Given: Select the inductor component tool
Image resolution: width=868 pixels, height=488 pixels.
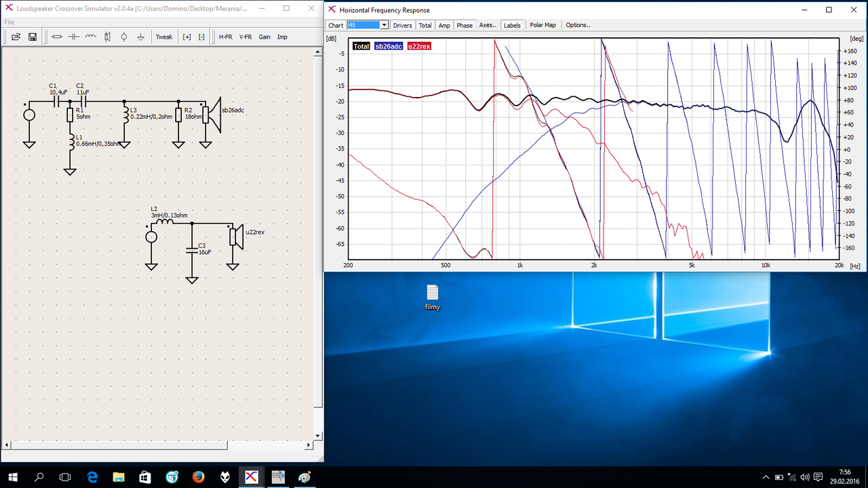Looking at the screenshot, I should click(x=91, y=37).
